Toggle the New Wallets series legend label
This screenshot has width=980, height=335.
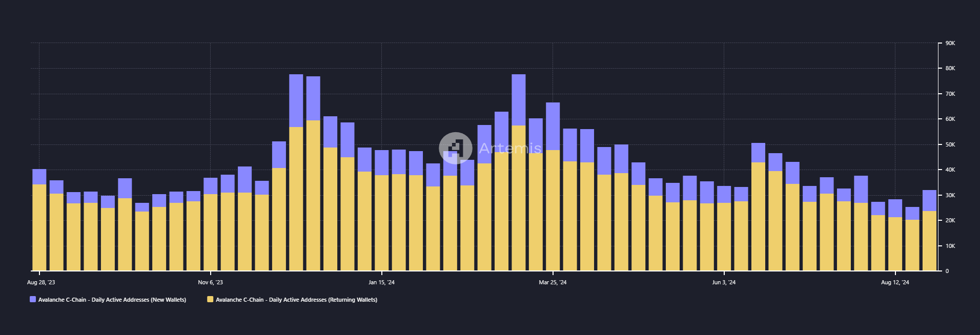pos(112,300)
